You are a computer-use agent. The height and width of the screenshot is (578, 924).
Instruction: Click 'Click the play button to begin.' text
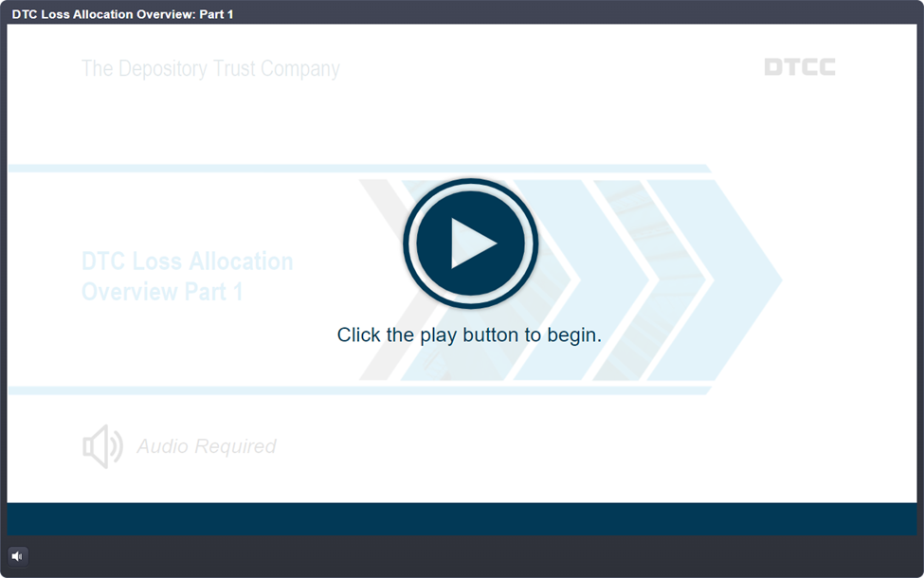tap(469, 335)
